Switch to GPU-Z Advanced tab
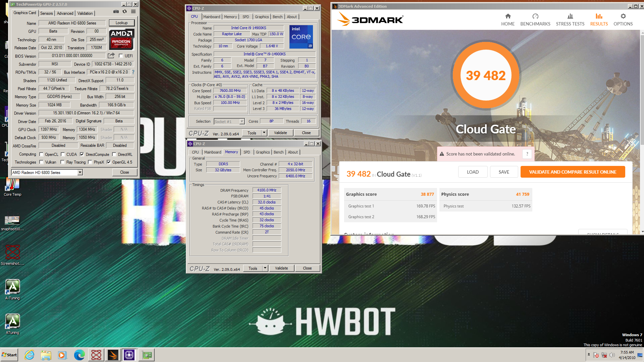Viewport: 644px width, 362px height. (65, 13)
